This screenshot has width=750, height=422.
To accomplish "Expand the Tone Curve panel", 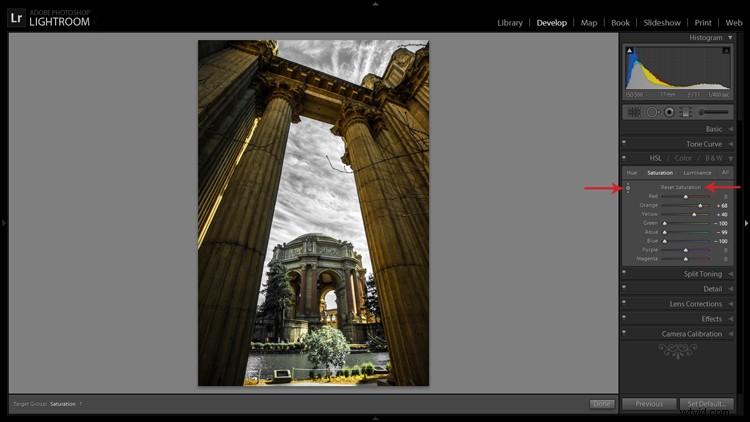I will tap(730, 144).
